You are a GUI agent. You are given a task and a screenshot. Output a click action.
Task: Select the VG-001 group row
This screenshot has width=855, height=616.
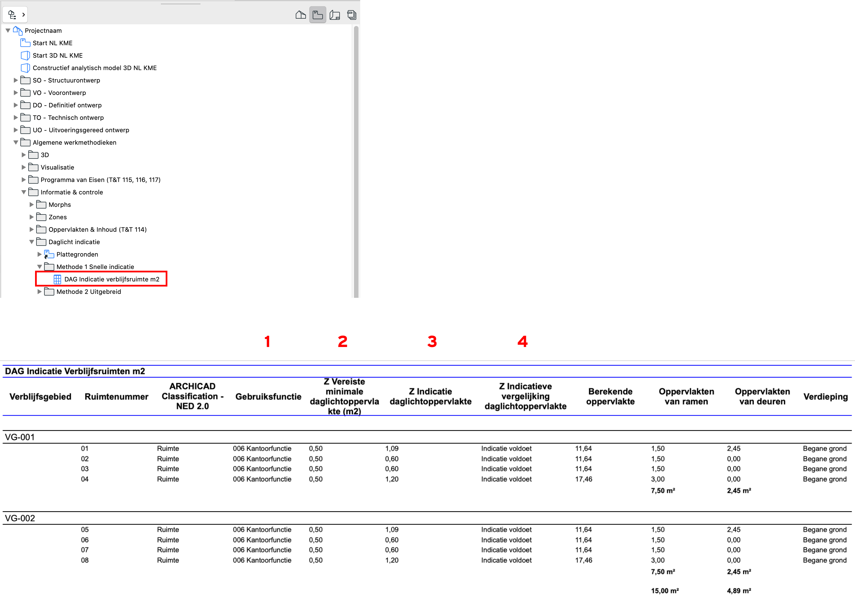coord(427,437)
